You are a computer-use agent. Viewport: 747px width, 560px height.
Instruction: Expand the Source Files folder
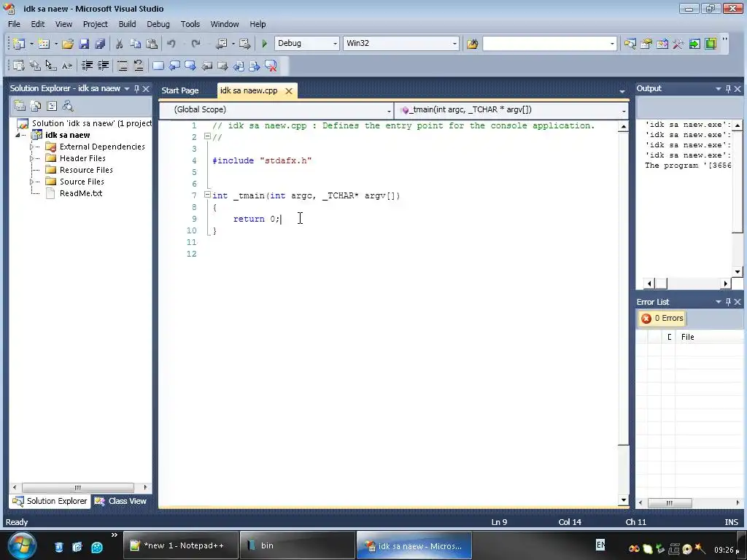[x=31, y=182]
